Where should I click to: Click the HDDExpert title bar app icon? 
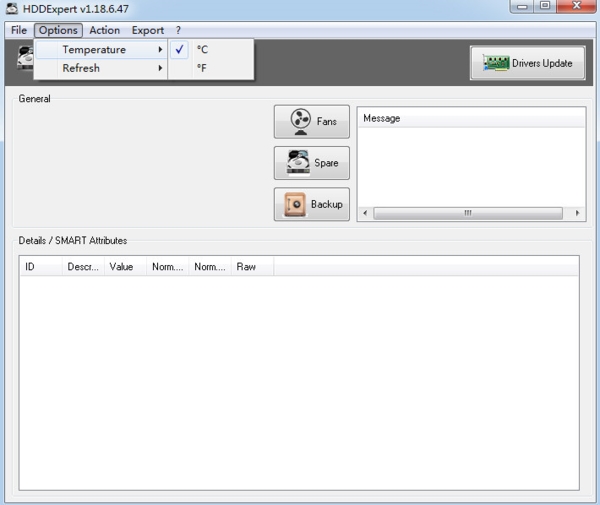(x=12, y=8)
